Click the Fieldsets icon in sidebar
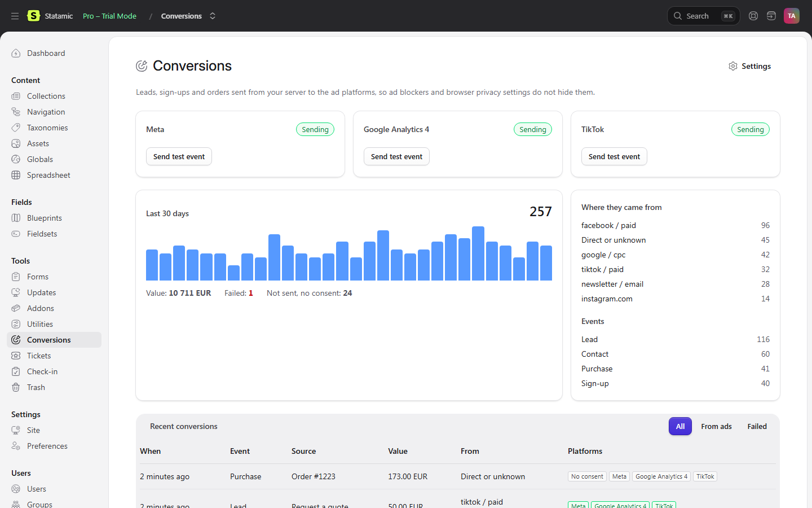This screenshot has height=508, width=812. (16, 234)
